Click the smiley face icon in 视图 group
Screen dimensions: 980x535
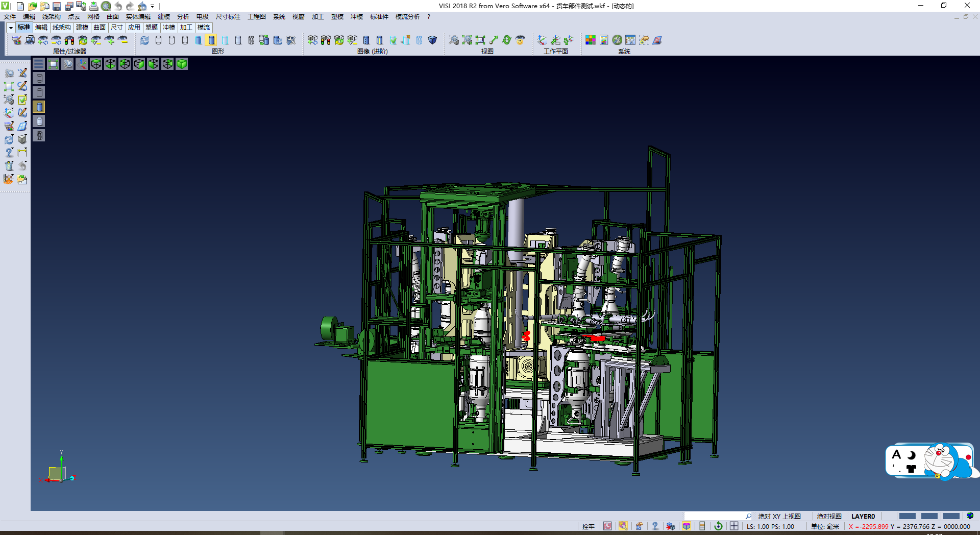click(520, 40)
